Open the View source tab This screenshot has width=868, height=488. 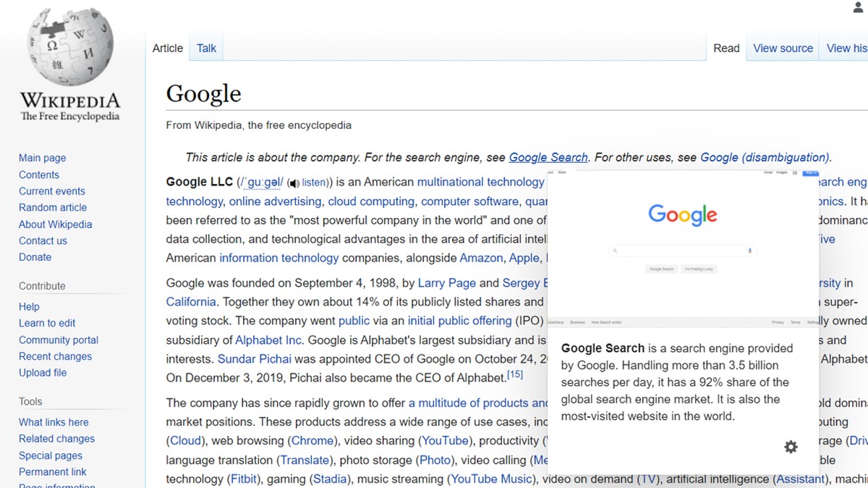[x=783, y=48]
